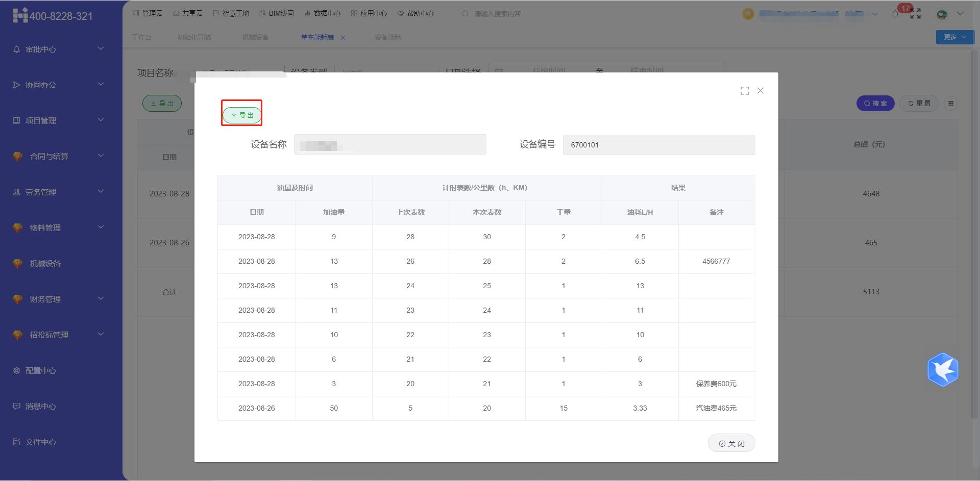Viewport: 980px width, 481px height.
Task: Expand the 合同与结算 sidebar chevron
Action: click(101, 156)
